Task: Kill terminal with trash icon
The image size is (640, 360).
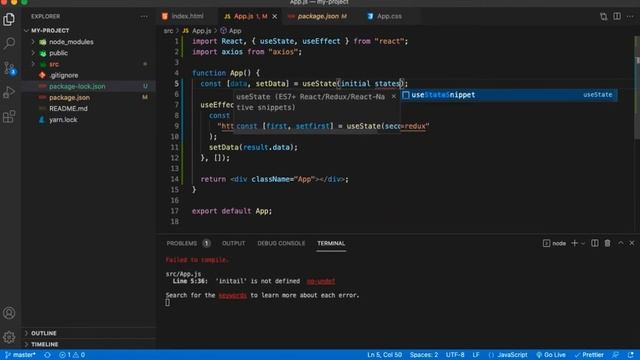Action: coord(607,243)
